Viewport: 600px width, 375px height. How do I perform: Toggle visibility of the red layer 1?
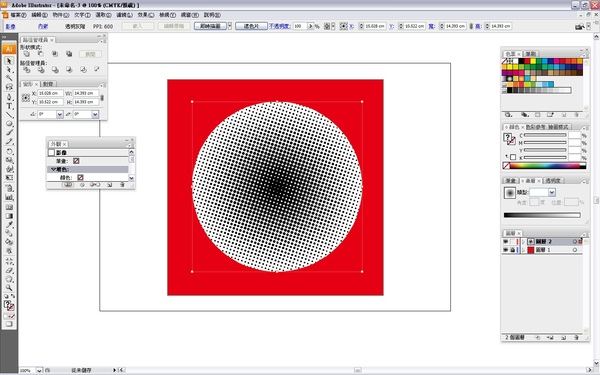[505, 250]
